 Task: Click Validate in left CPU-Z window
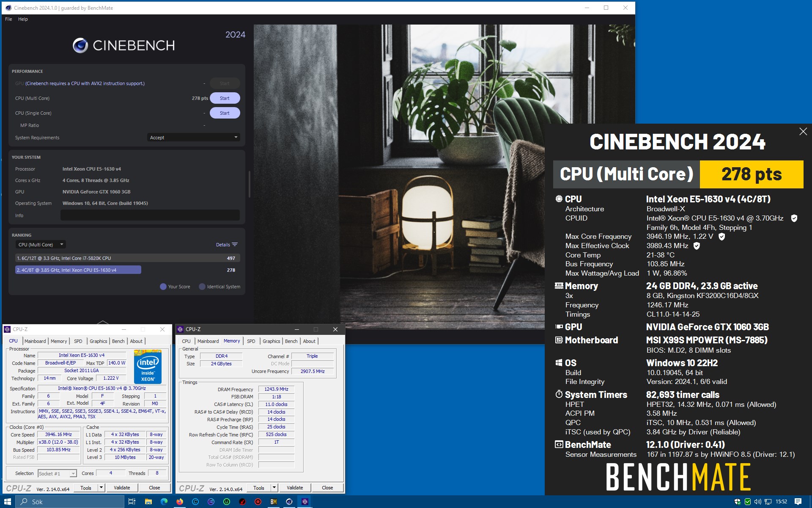click(122, 488)
